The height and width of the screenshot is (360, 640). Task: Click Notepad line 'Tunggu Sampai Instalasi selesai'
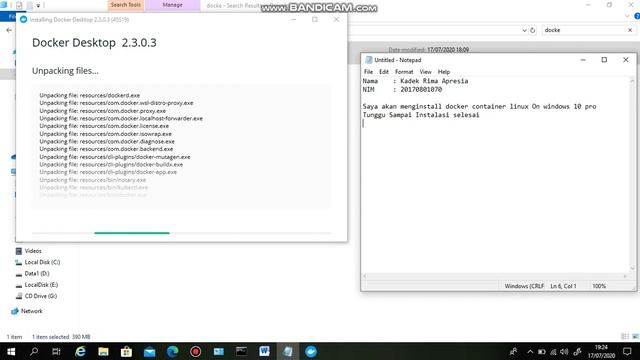click(421, 115)
